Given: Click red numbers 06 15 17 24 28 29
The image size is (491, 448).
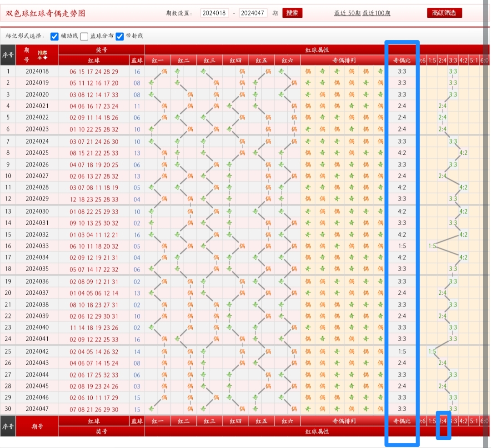Looking at the screenshot, I should pos(94,72).
